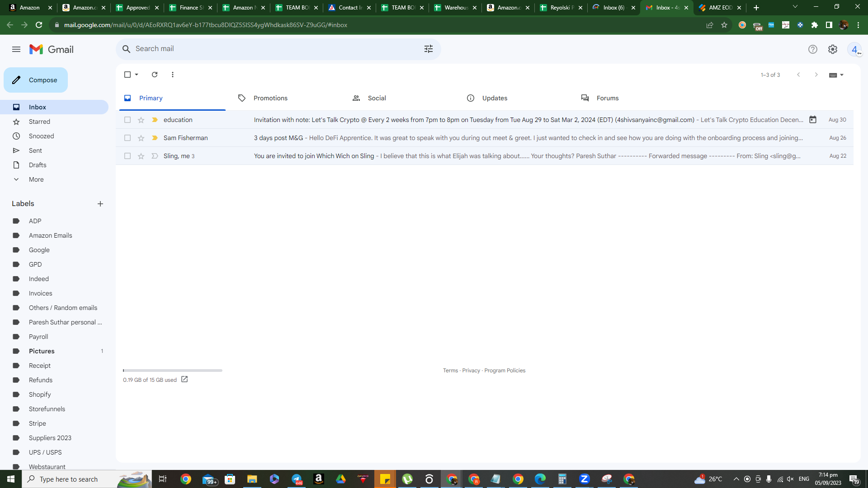Open the Amazon Emails label
This screenshot has width=868, height=488.
[x=54, y=235]
